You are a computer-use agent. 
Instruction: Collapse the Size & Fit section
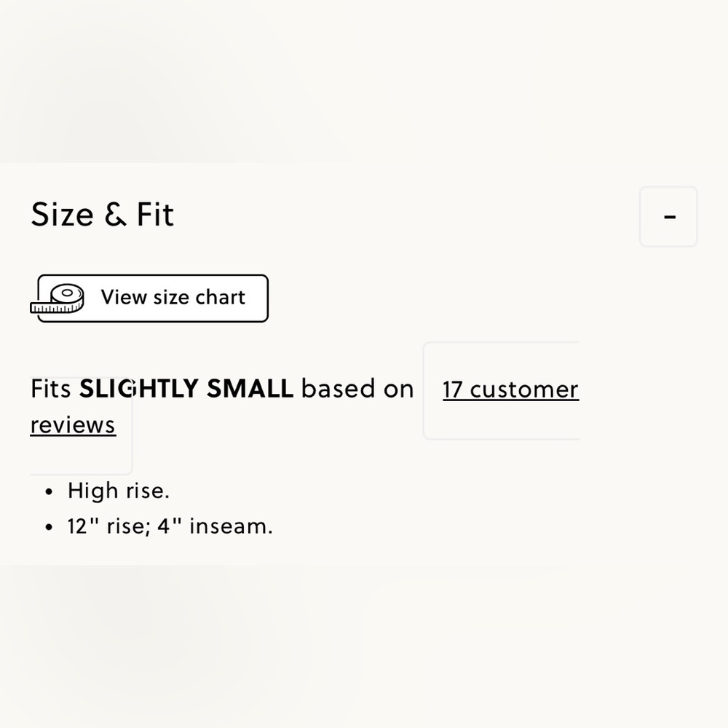(668, 217)
